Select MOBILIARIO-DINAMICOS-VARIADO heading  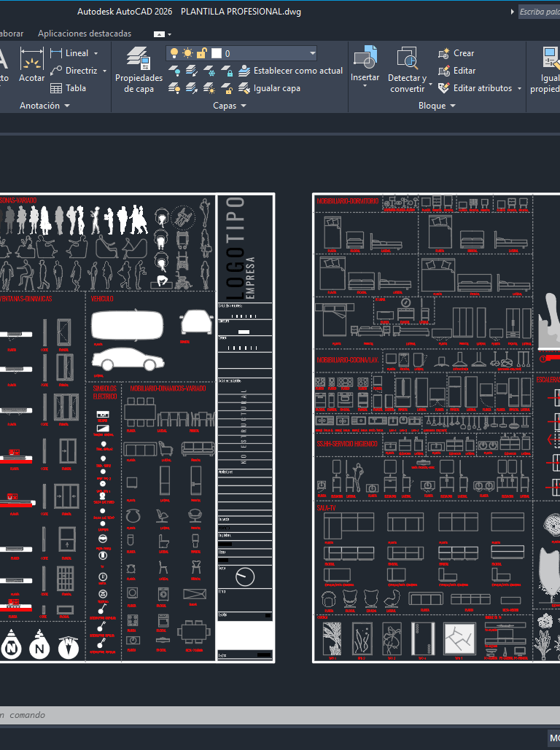point(168,388)
